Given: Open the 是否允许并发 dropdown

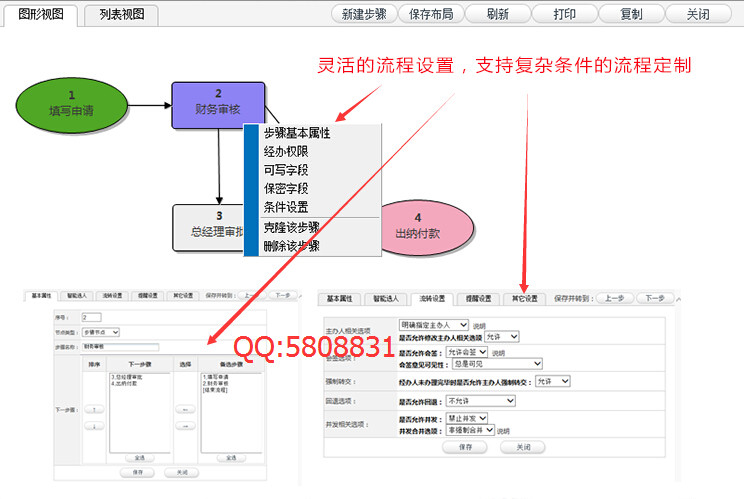Looking at the screenshot, I should point(467,418).
